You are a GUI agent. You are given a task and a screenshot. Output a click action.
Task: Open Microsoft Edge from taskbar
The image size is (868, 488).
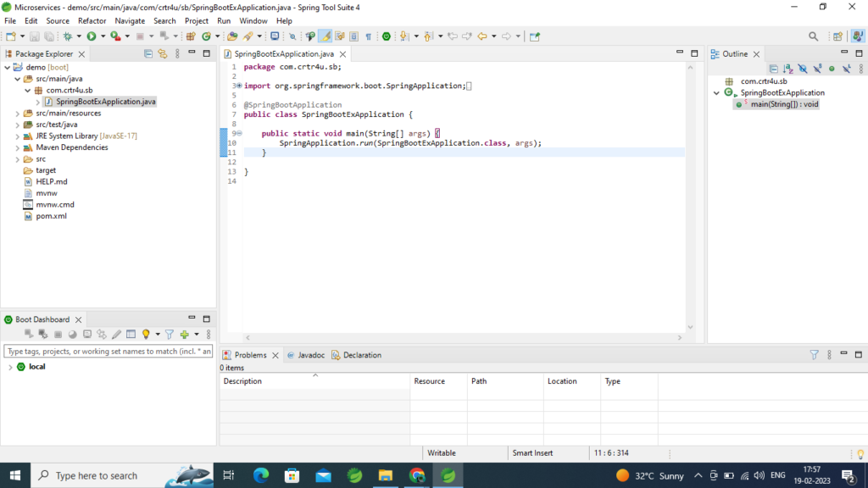(261, 476)
